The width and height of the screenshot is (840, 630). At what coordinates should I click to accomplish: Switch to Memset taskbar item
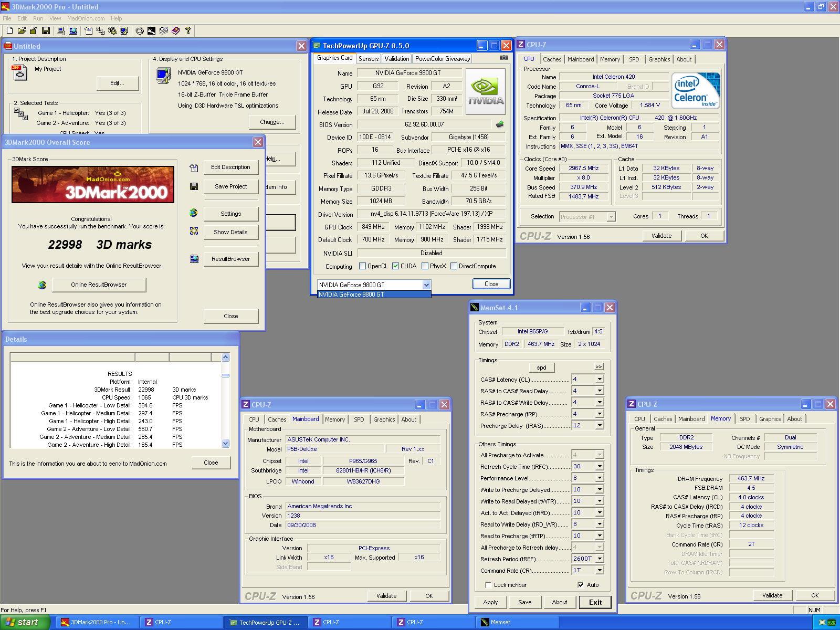click(x=518, y=622)
